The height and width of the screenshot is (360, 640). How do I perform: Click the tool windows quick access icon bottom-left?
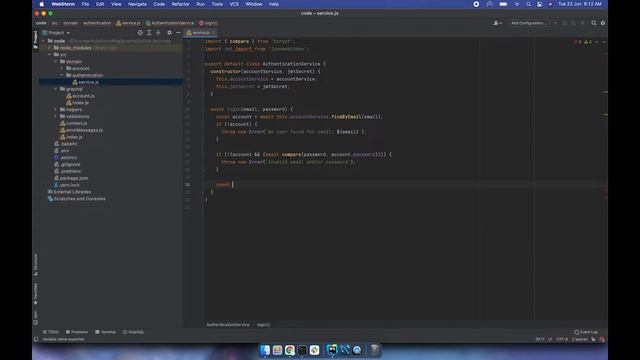coord(36,339)
